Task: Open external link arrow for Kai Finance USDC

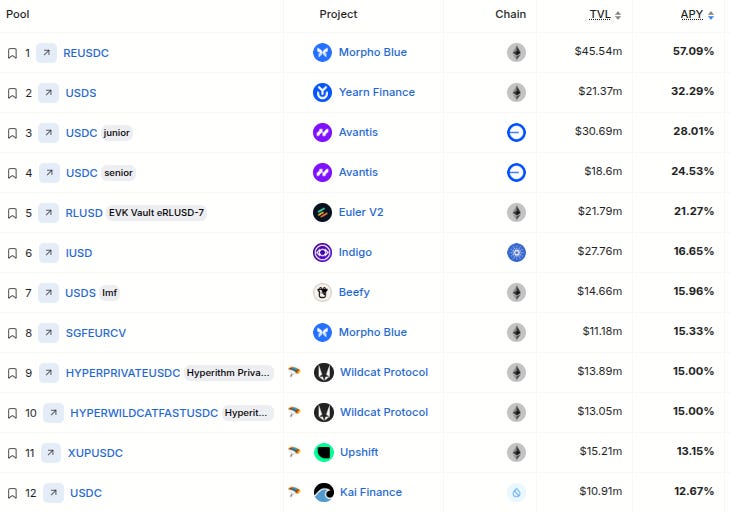Action: [54, 493]
